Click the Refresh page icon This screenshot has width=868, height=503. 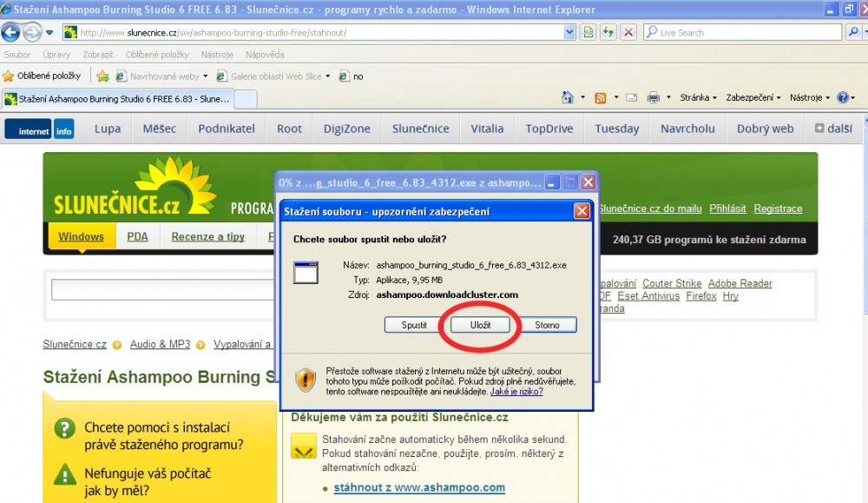[608, 32]
